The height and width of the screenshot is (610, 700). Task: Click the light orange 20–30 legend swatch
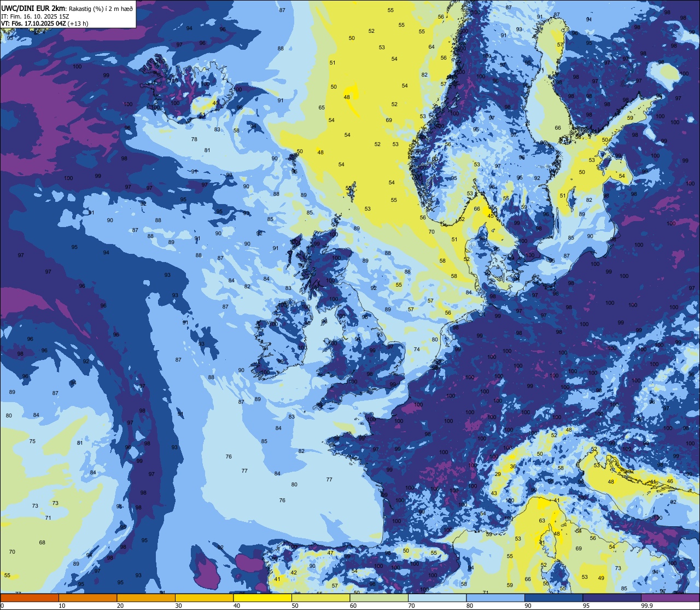click(146, 597)
